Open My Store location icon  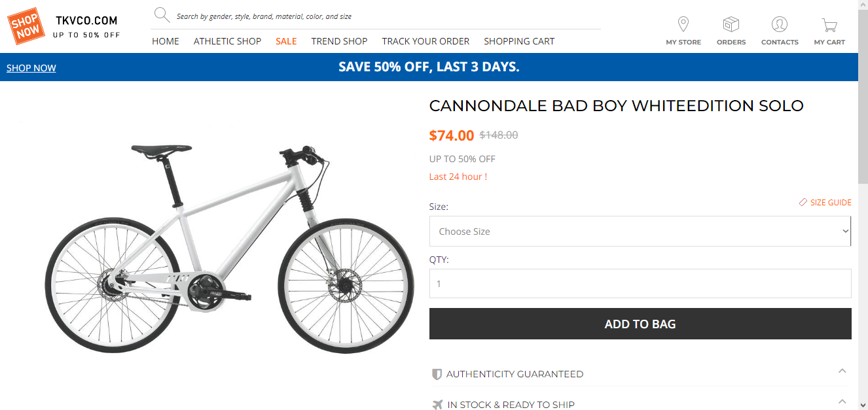[x=683, y=25]
